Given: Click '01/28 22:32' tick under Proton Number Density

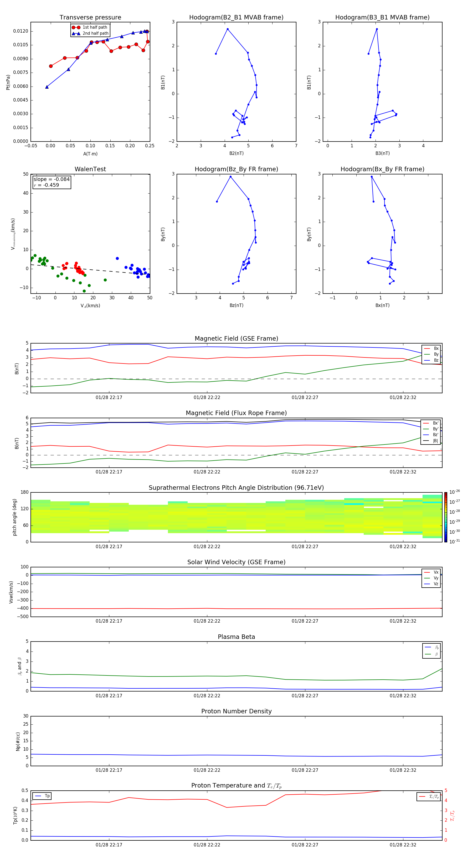Looking at the screenshot, I should point(403,770).
